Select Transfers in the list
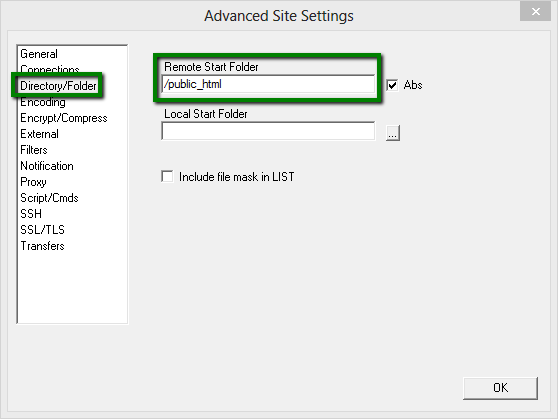Viewport: 558px width, 419px height. [42, 246]
